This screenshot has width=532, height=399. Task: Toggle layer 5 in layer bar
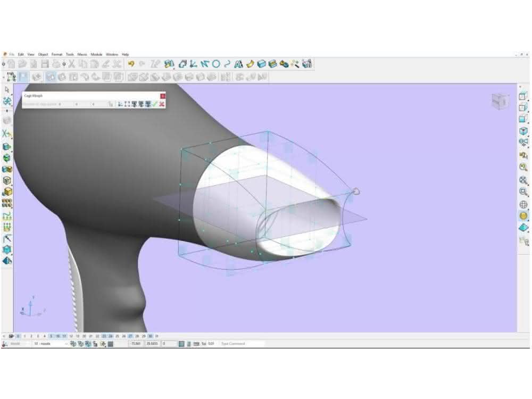click(51, 336)
